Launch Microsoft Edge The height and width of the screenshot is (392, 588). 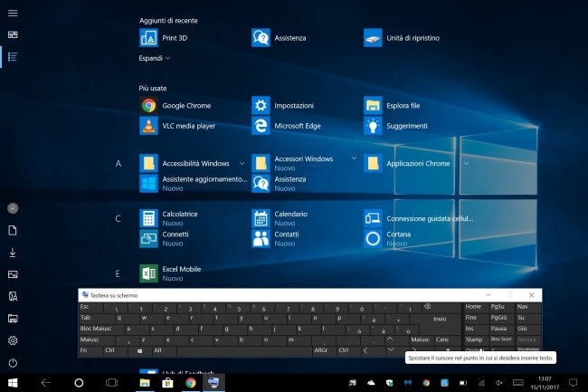coord(286,126)
